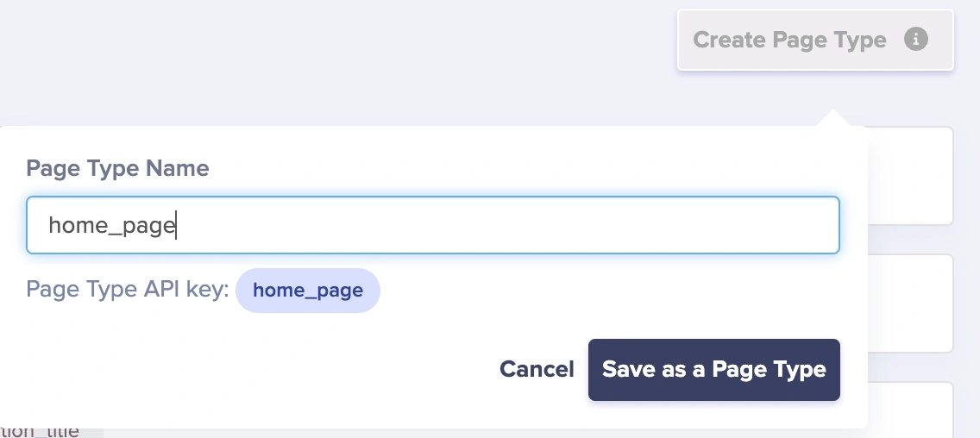The image size is (980, 438).
Task: Click the Page Type Name label
Action: 117,168
